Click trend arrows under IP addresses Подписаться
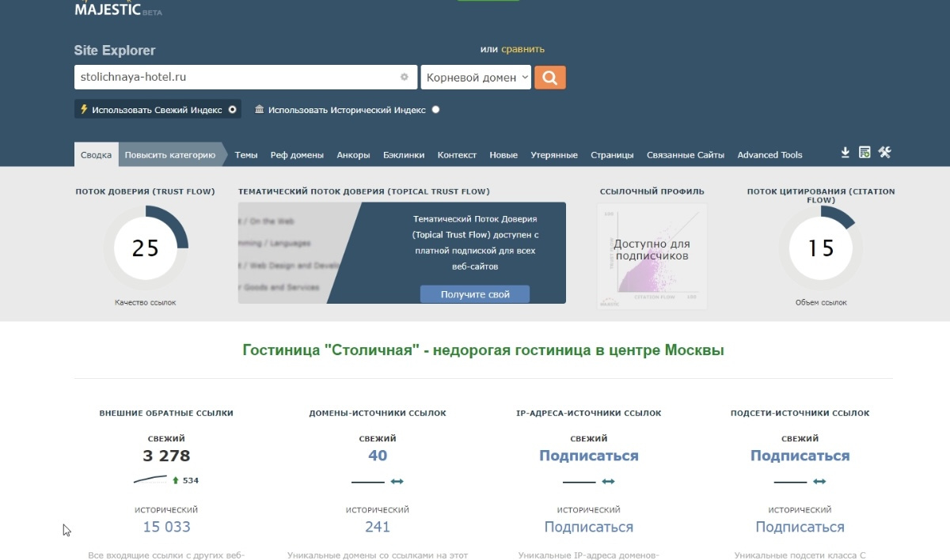Viewport: 950px width, 560px height. coord(608,482)
